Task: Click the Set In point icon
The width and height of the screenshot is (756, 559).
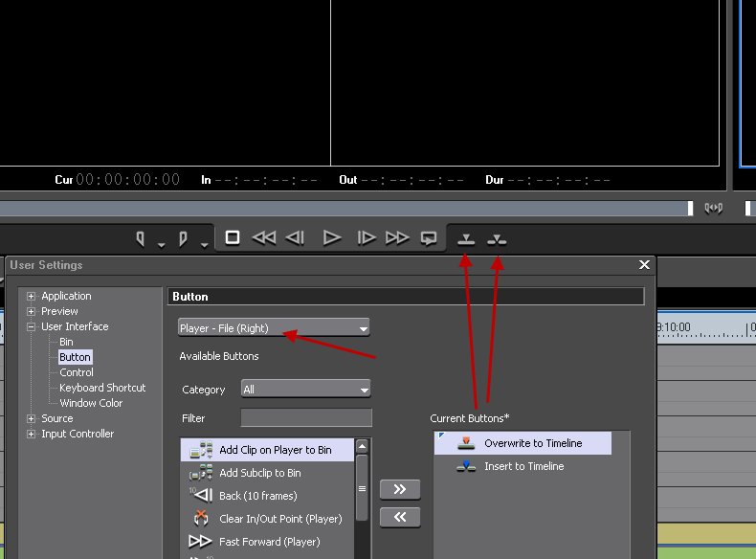Action: (x=141, y=238)
